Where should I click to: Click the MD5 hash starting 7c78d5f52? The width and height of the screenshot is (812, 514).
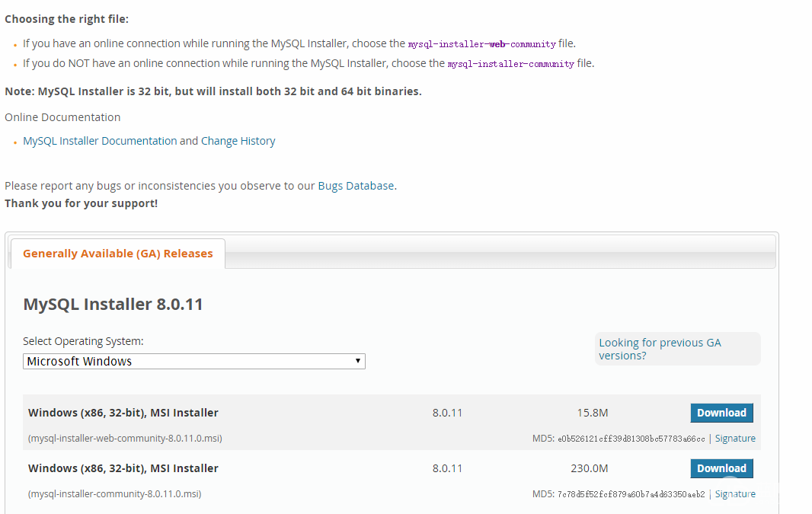point(631,494)
